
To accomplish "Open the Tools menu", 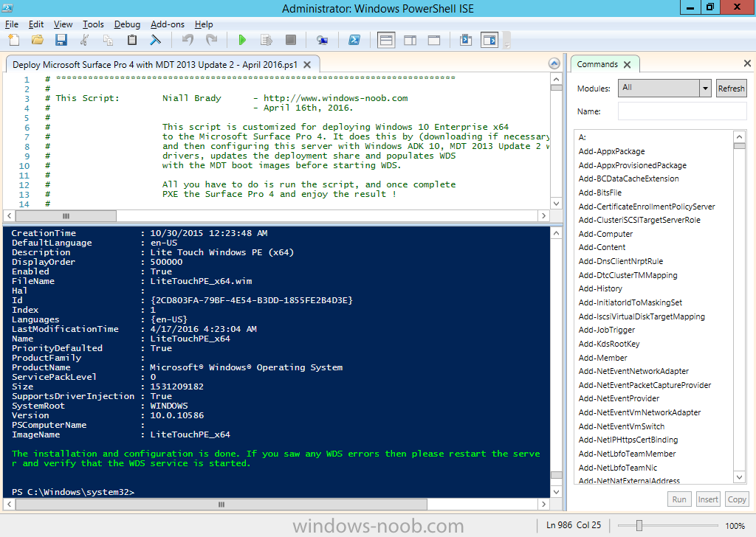I will tap(93, 24).
